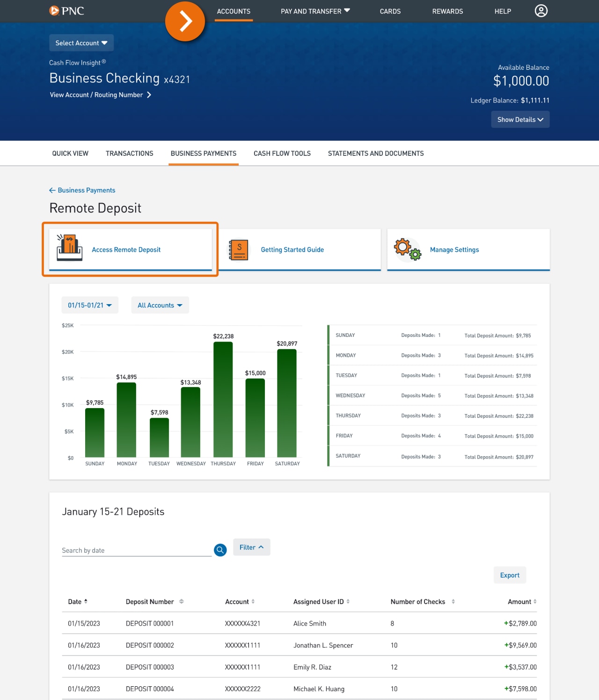
Task: Select the Access Remote Deposit icon
Action: coord(69,248)
